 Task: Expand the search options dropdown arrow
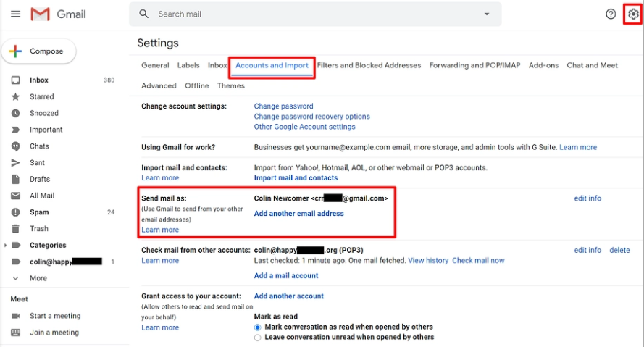[487, 14]
